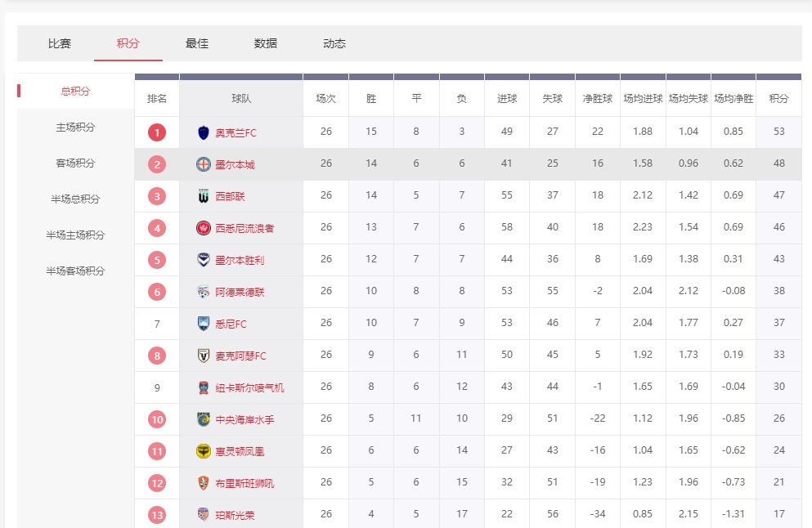Click the Brisbane Roar (布里斯班狮吼) team icon
The height and width of the screenshot is (528, 812).
[x=204, y=483]
